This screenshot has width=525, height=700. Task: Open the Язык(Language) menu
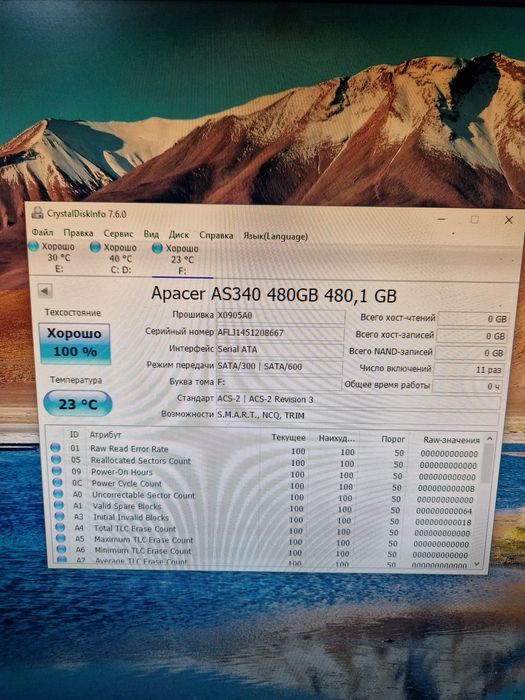pos(275,236)
